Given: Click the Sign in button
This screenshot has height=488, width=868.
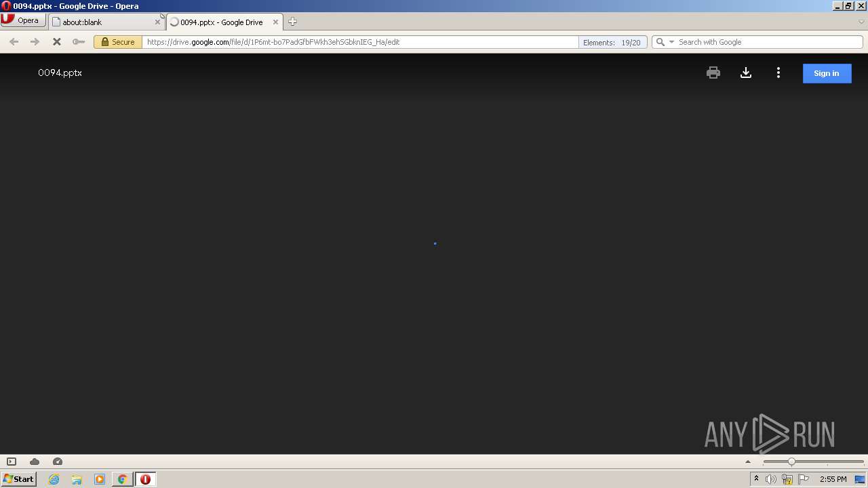Looking at the screenshot, I should tap(827, 73).
